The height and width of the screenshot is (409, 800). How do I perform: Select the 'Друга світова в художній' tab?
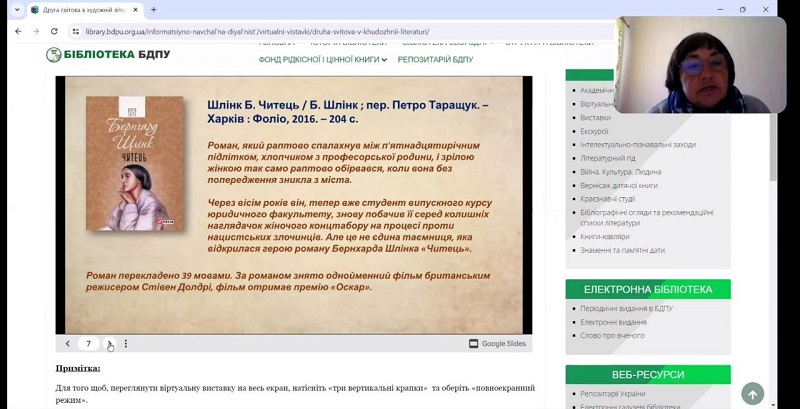click(85, 10)
